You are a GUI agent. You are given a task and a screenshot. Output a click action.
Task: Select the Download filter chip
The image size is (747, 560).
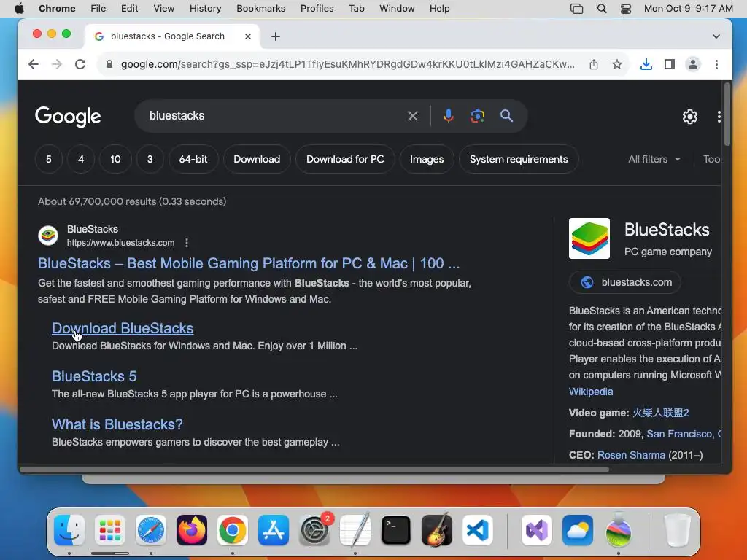(257, 159)
